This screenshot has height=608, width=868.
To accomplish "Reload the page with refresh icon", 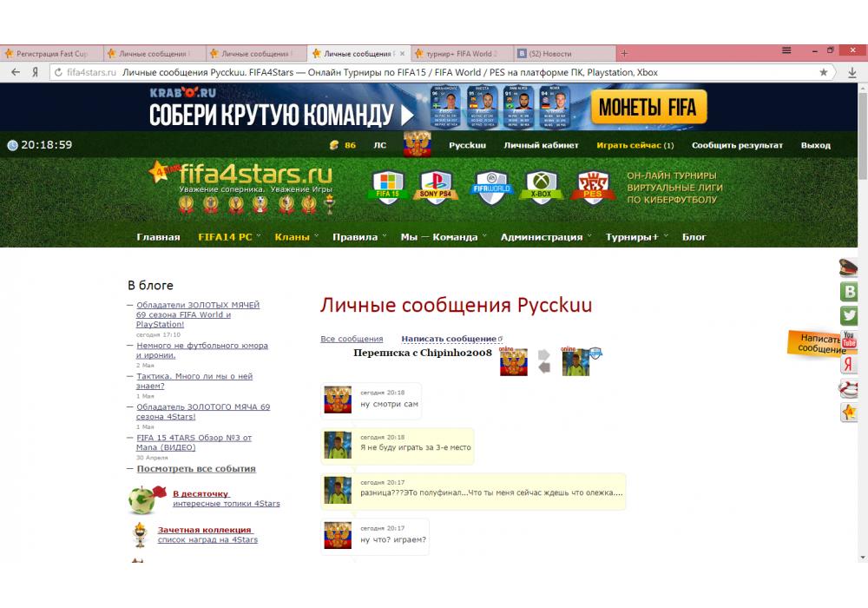I will click(58, 72).
